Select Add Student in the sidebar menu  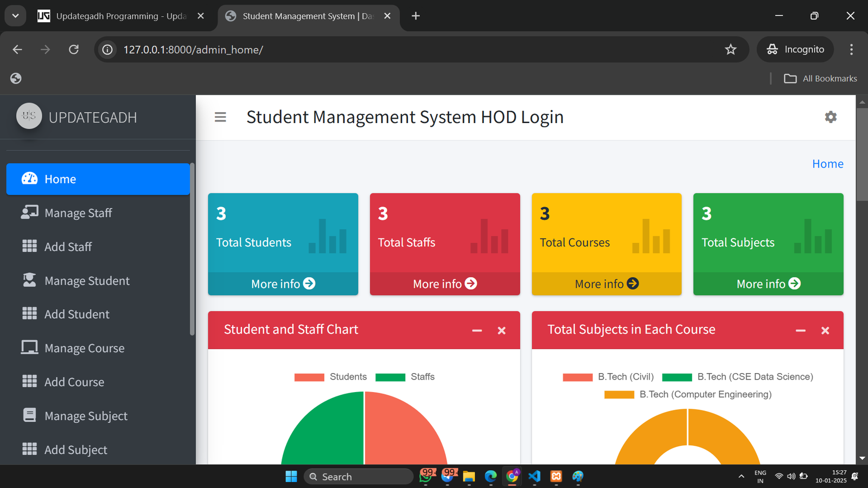[x=76, y=314]
